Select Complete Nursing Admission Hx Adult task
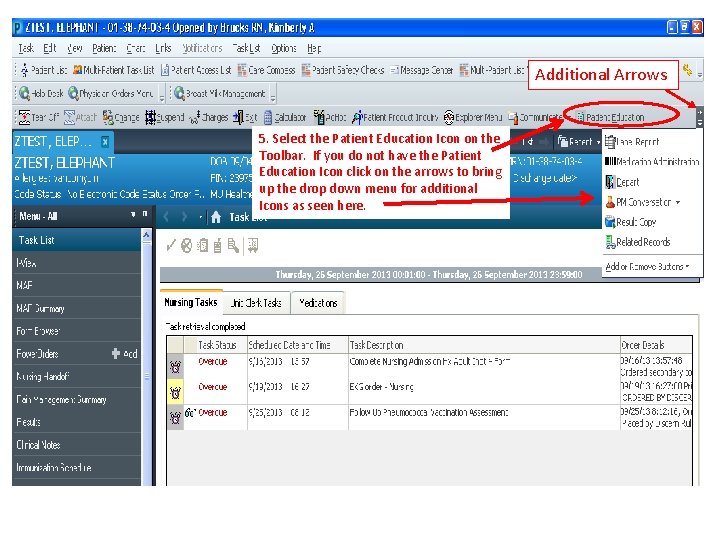 coord(429,366)
